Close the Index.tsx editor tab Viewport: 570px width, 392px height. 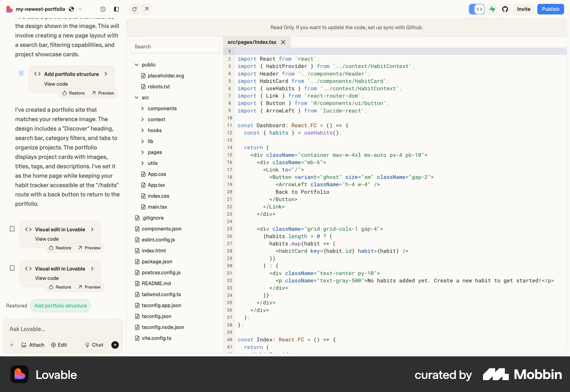click(x=283, y=42)
